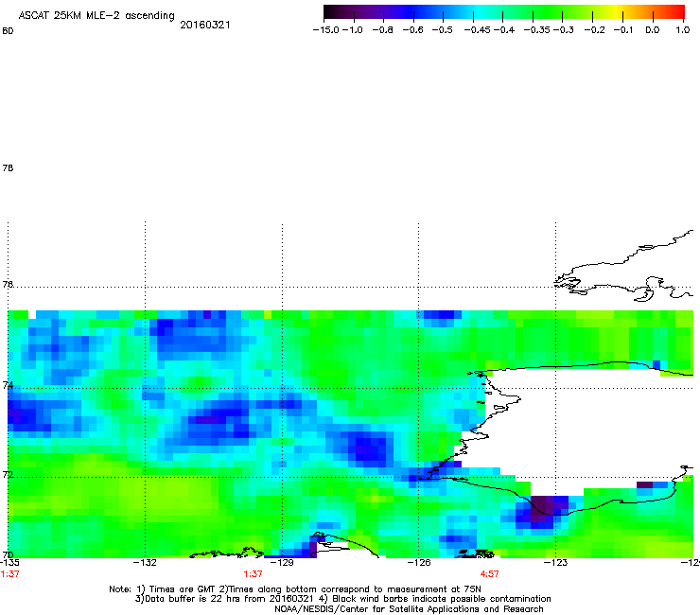Image resolution: width=700 pixels, height=615 pixels.
Task: Select the 72 latitude axis label
Action: coord(8,474)
